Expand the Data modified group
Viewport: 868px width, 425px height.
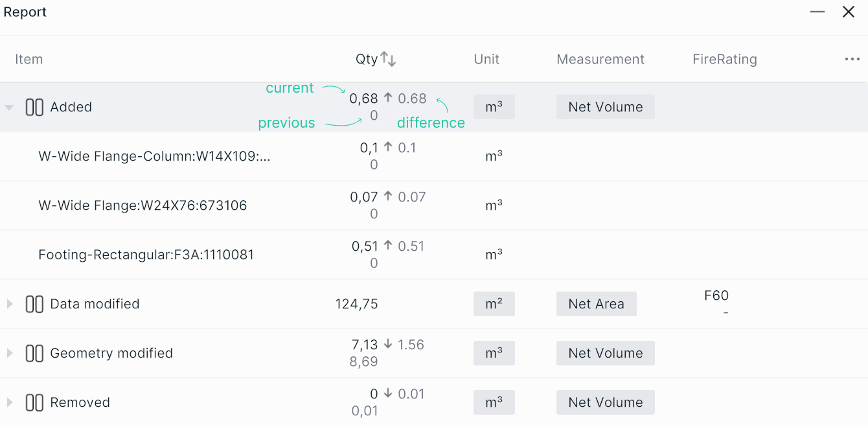coord(9,304)
